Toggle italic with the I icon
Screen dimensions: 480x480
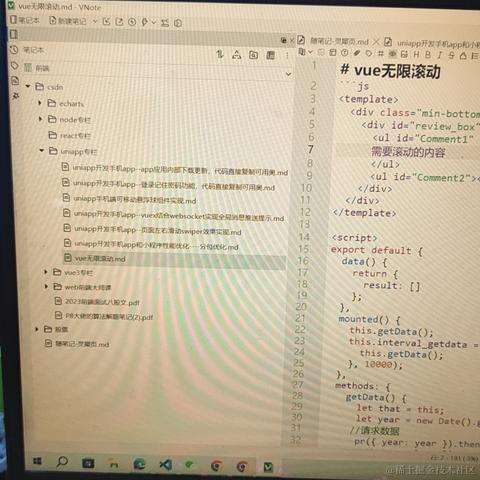(440, 55)
